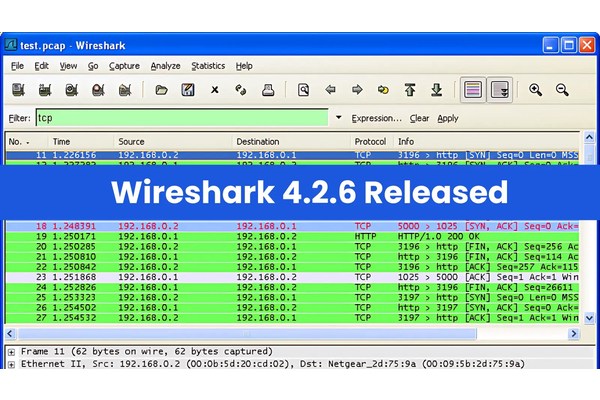The height and width of the screenshot is (400, 600).
Task: Go to a specific packet number
Action: point(383,90)
